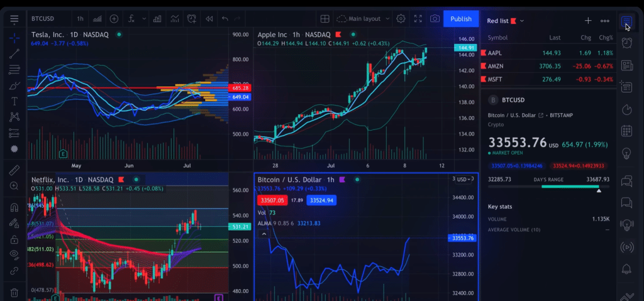
Task: Select the crosshair cursor tool
Action: (14, 38)
